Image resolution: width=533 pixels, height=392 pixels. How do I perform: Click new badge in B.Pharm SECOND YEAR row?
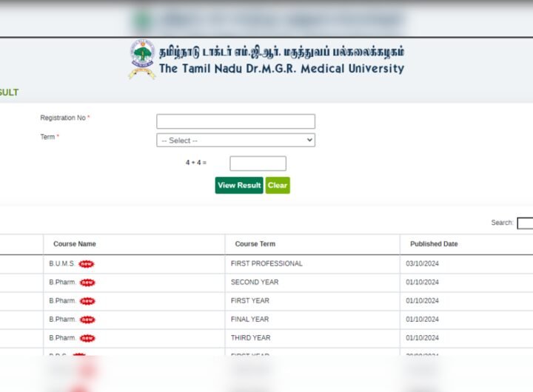coord(87,283)
